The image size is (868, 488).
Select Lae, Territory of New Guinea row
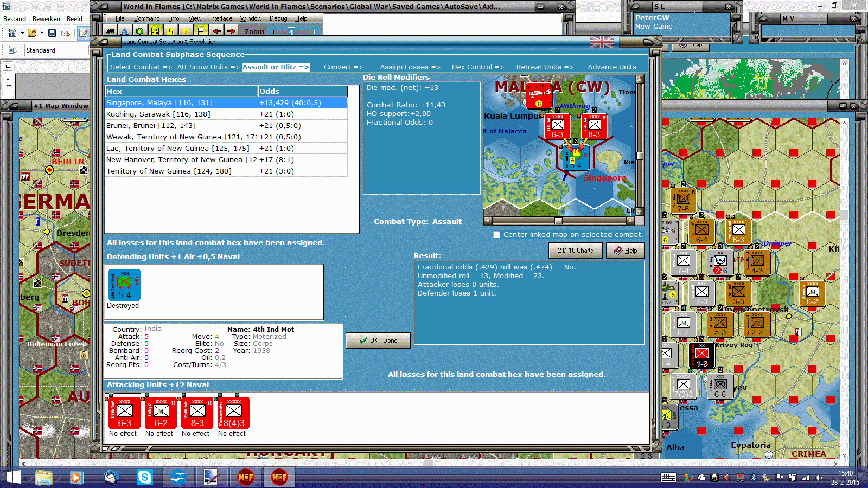point(226,149)
